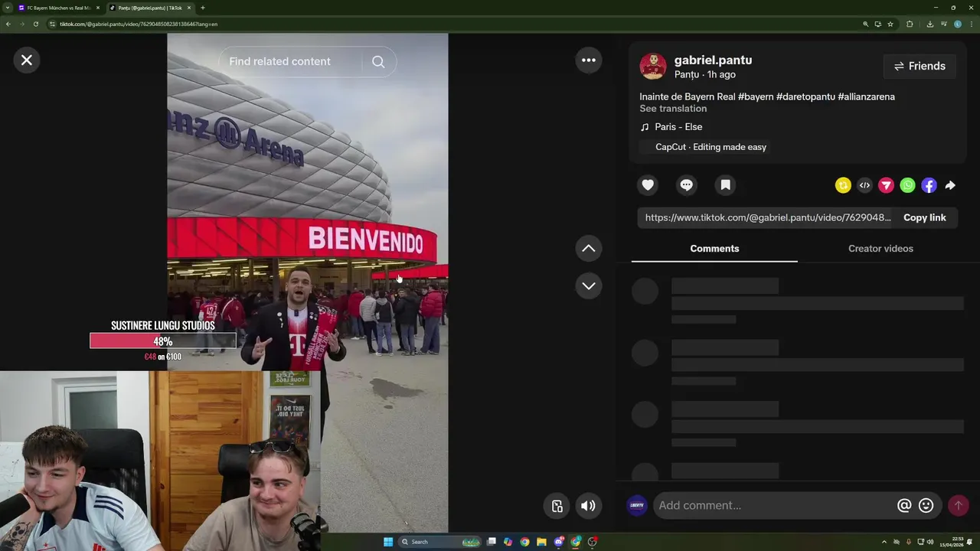Switch to FC Bayern München vs Real browser tab
Viewport: 980px width, 551px height.
[x=57, y=8]
